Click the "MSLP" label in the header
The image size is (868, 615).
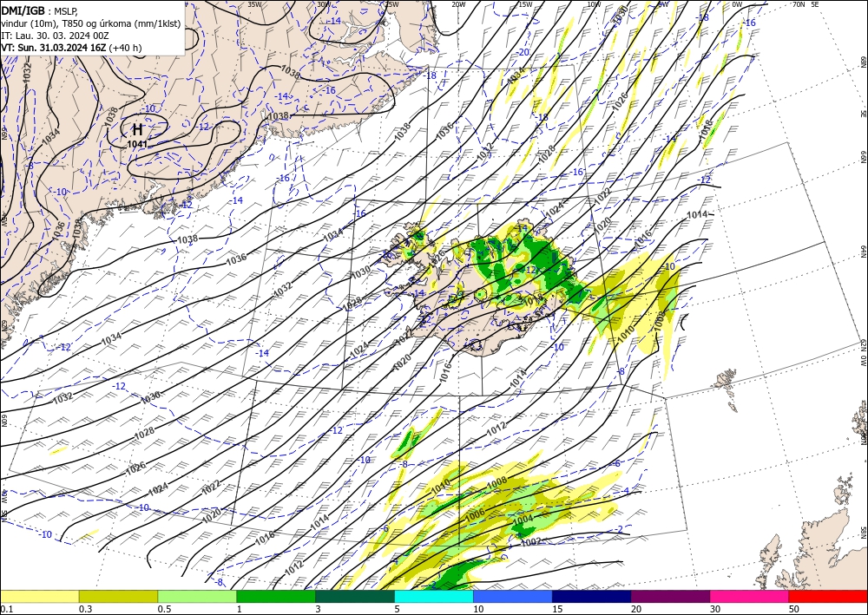click(66, 10)
